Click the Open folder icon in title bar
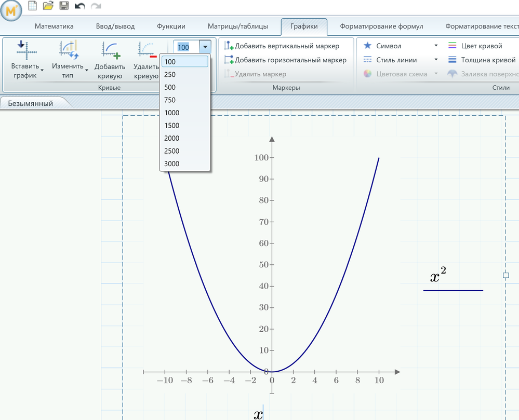 (48, 6)
